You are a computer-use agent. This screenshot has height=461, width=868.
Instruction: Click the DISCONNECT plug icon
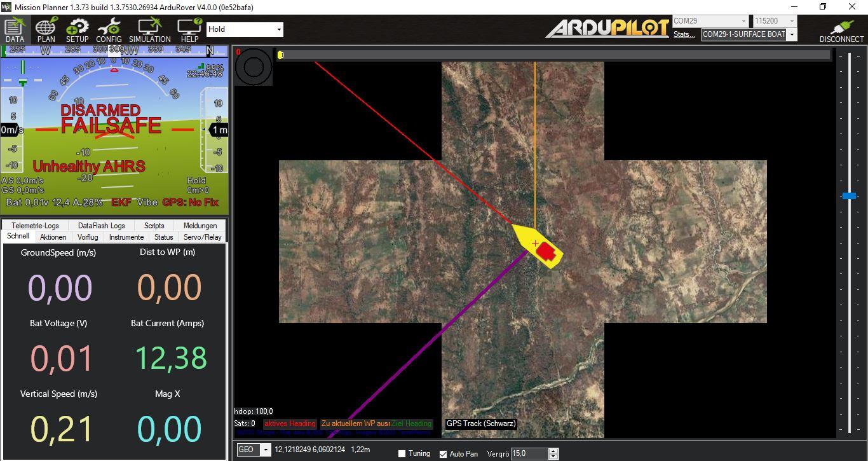(x=841, y=31)
